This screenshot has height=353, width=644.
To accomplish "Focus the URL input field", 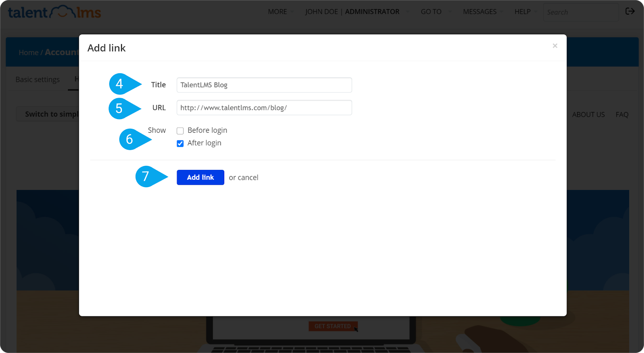I will (264, 107).
